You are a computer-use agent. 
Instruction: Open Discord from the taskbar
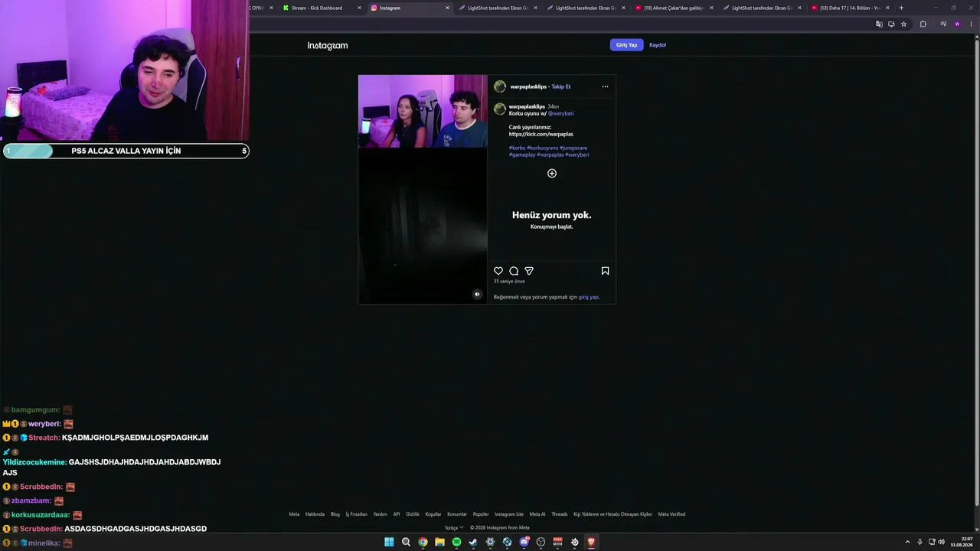524,542
